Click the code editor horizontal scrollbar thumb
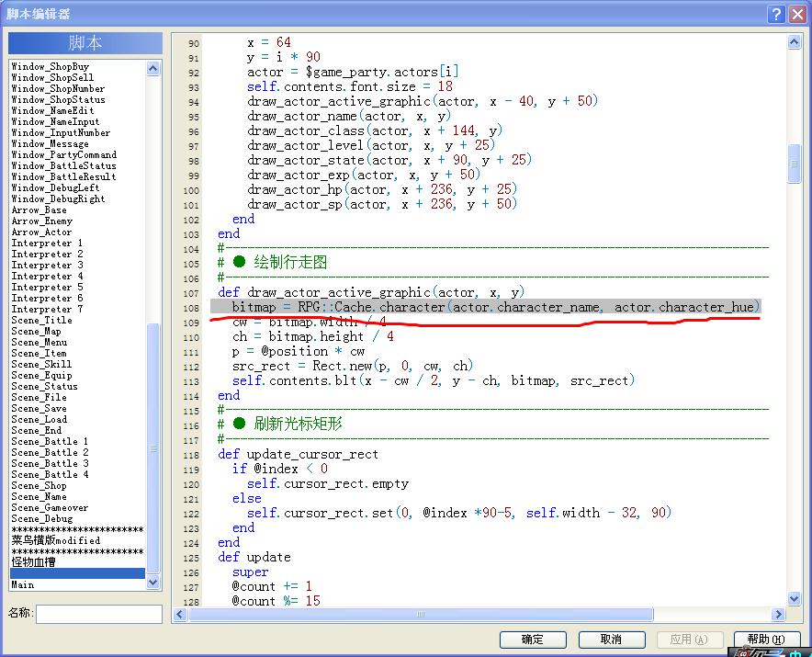Viewport: 812px width, 657px height. pyautogui.click(x=421, y=615)
